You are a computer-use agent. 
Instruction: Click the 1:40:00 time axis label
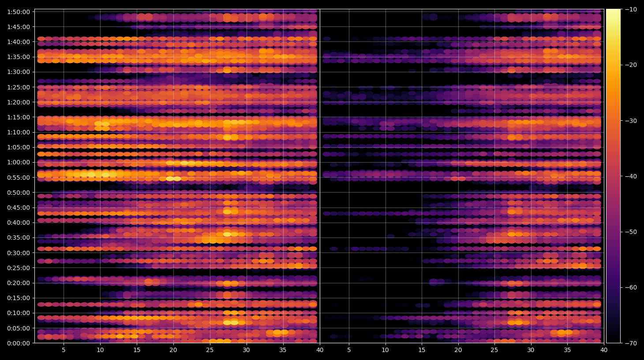pyautogui.click(x=19, y=42)
